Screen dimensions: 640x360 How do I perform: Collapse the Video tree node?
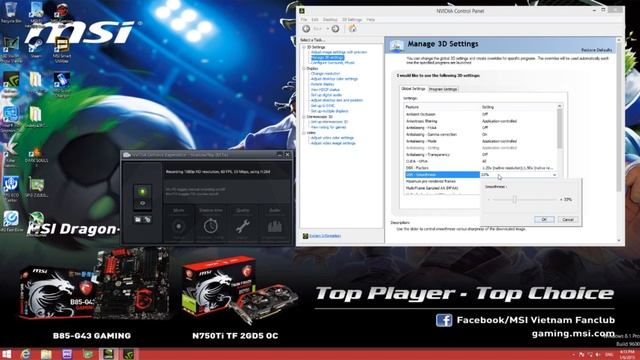[304, 133]
